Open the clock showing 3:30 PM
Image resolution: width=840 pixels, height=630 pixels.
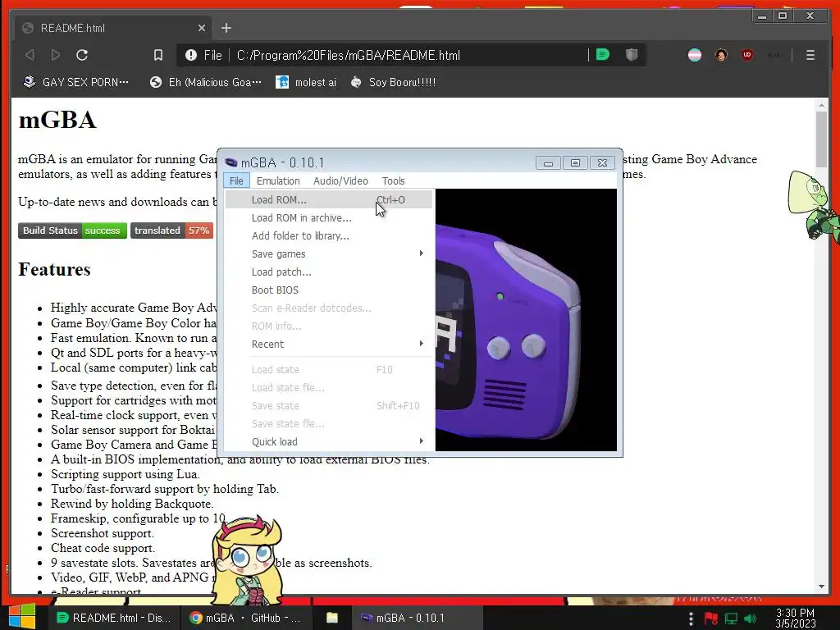pos(795,619)
